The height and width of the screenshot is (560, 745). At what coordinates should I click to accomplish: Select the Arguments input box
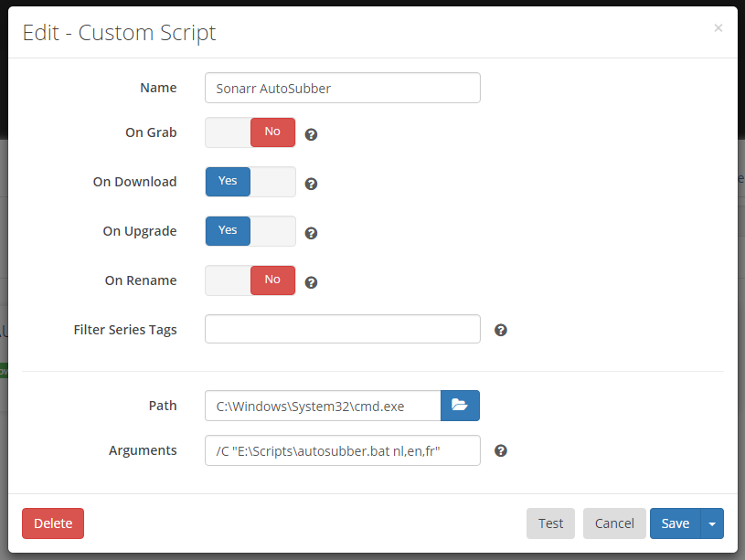click(x=343, y=450)
